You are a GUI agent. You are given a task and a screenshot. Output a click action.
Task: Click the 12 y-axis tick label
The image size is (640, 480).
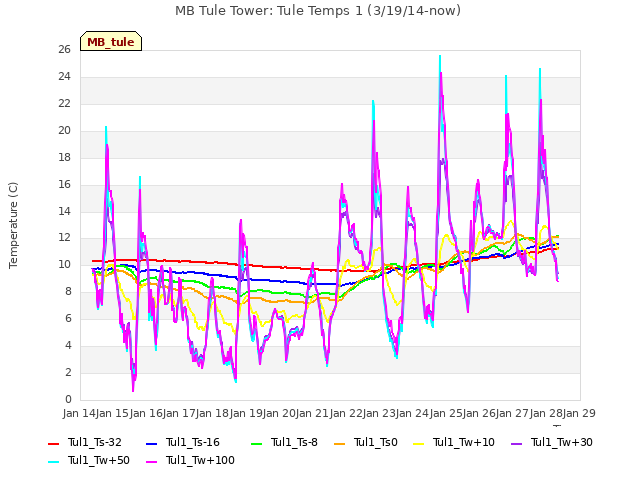coord(64,238)
